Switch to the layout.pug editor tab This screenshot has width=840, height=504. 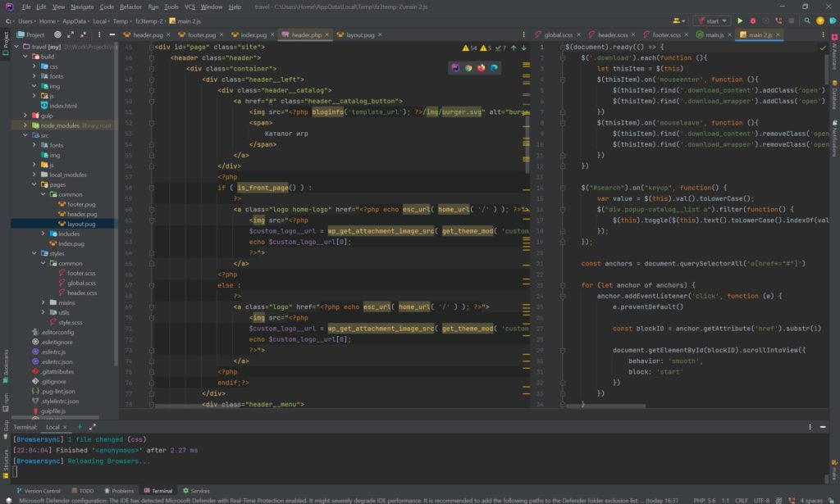360,35
